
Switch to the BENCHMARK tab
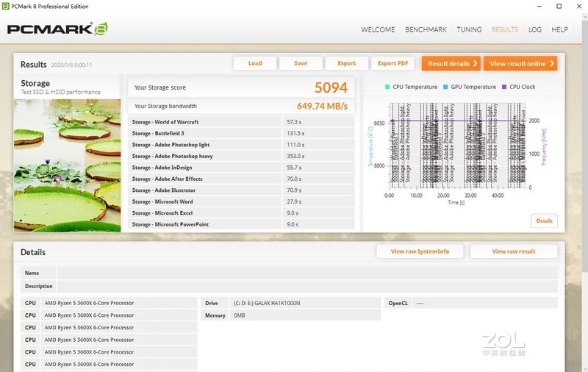pos(426,29)
